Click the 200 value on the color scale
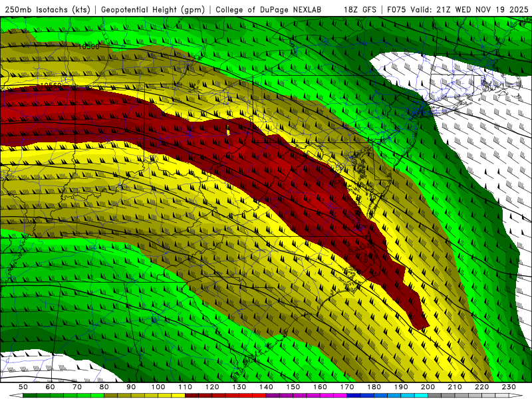Viewport: 532px width, 399px height. pos(428,387)
